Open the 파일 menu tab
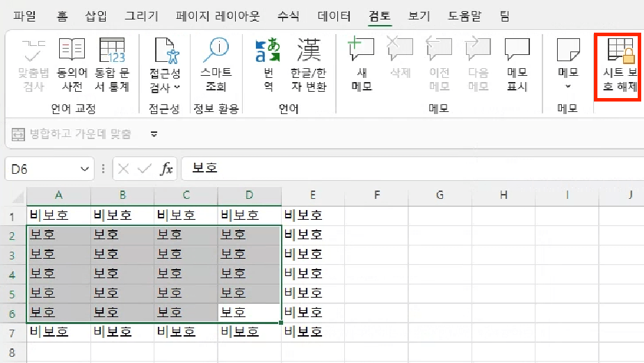Screen dimensions: 644x363 click(x=24, y=16)
